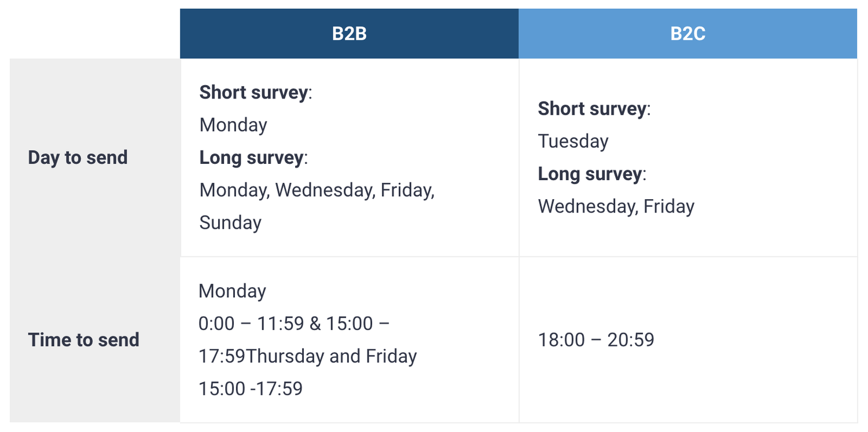Click 'Short survey' text in B2B cell
The width and height of the screenshot is (868, 432).
pos(253,93)
